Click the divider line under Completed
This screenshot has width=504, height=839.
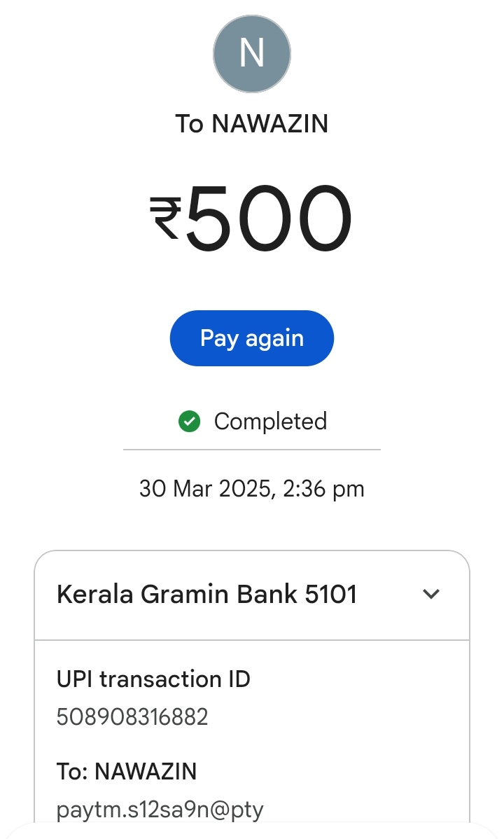pyautogui.click(x=252, y=450)
